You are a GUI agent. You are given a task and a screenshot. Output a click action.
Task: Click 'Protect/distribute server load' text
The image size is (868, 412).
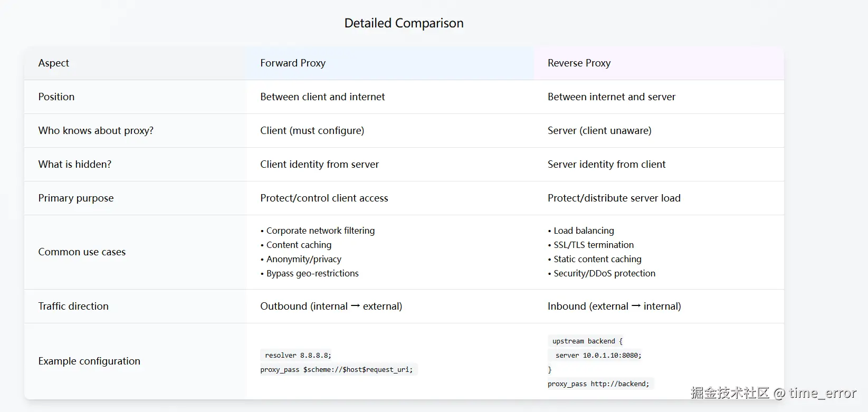pyautogui.click(x=614, y=198)
